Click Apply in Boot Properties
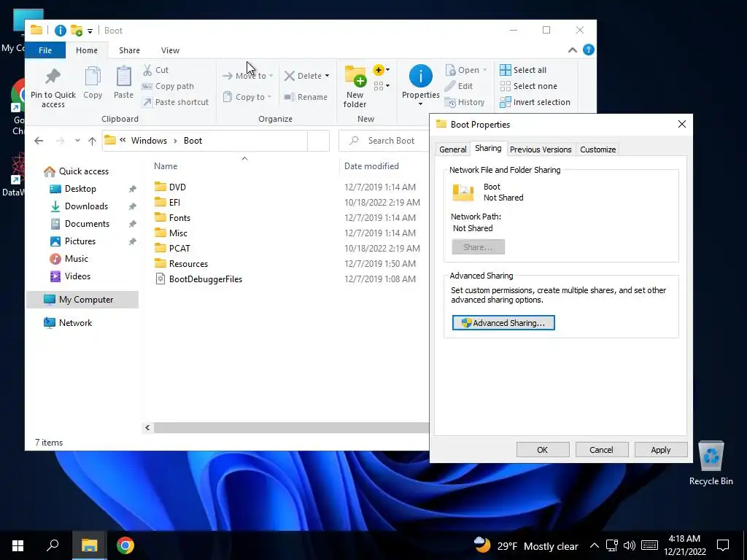This screenshot has width=747, height=560. tap(661, 449)
